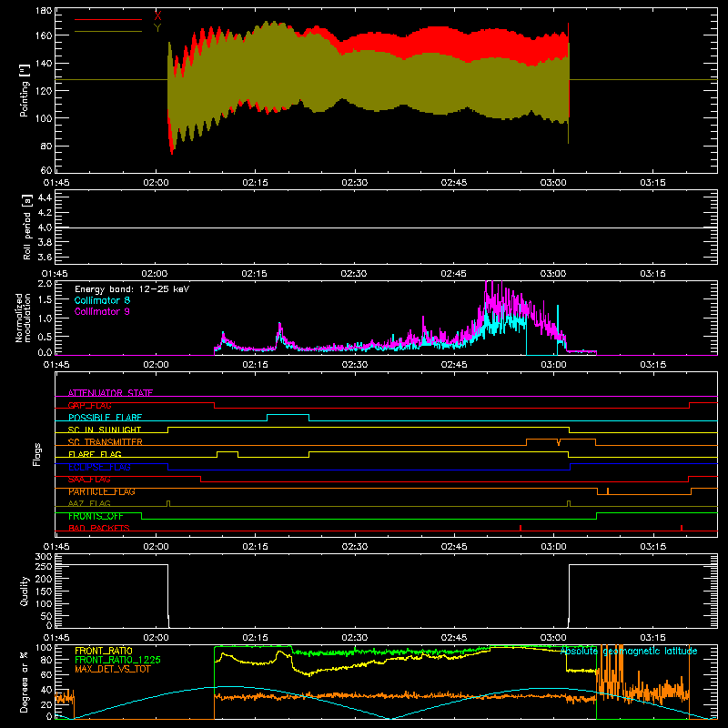
Task: Select the SAA_FLAG label
Action: [x=89, y=480]
